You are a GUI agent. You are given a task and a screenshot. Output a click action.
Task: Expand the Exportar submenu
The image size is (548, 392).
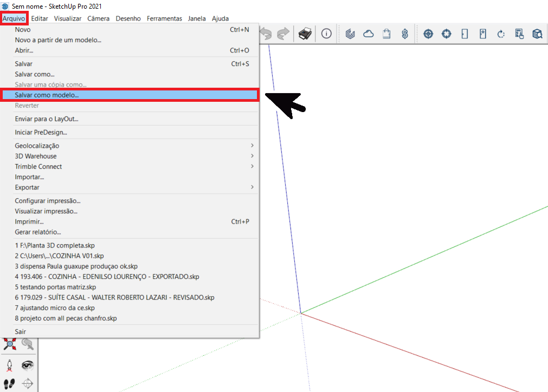[130, 187]
